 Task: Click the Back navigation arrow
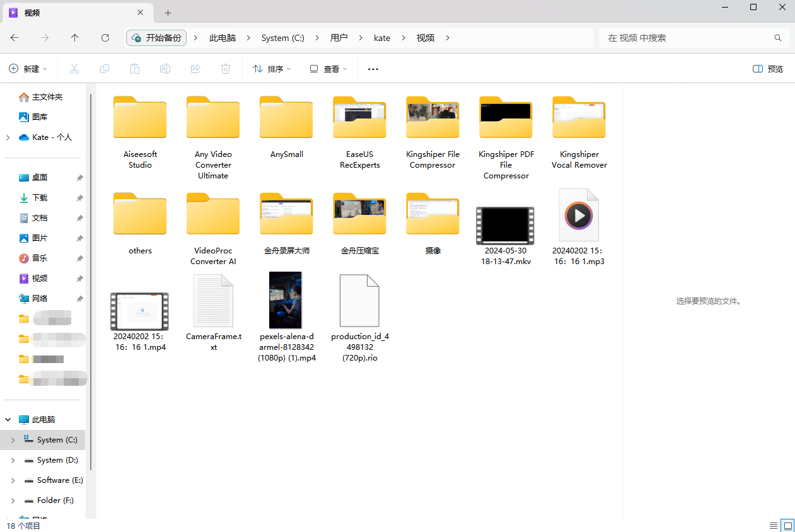[x=15, y=38]
